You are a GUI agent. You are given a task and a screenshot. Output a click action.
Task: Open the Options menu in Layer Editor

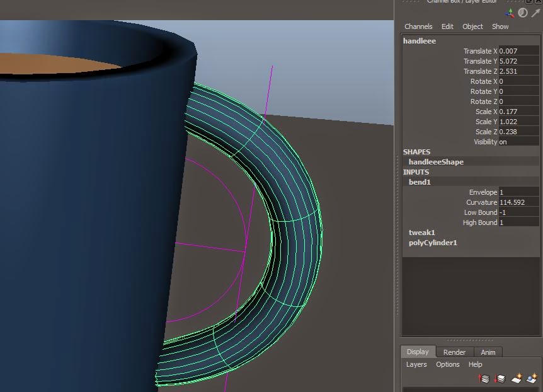pyautogui.click(x=447, y=364)
